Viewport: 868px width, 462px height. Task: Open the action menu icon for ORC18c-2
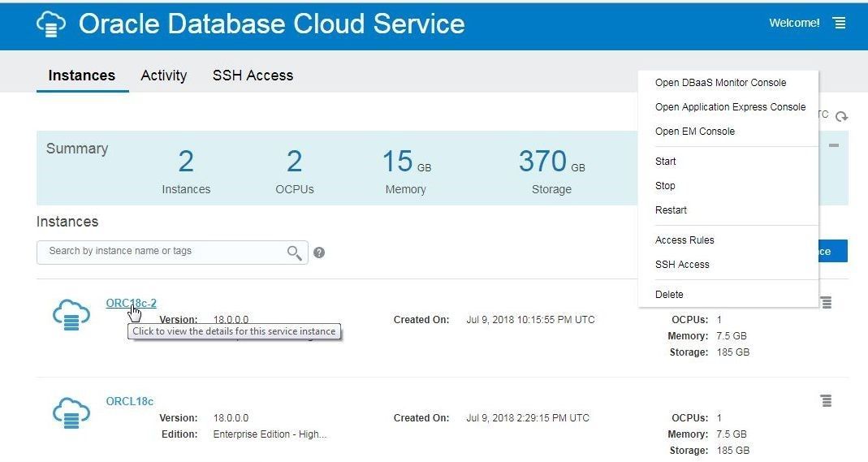826,303
